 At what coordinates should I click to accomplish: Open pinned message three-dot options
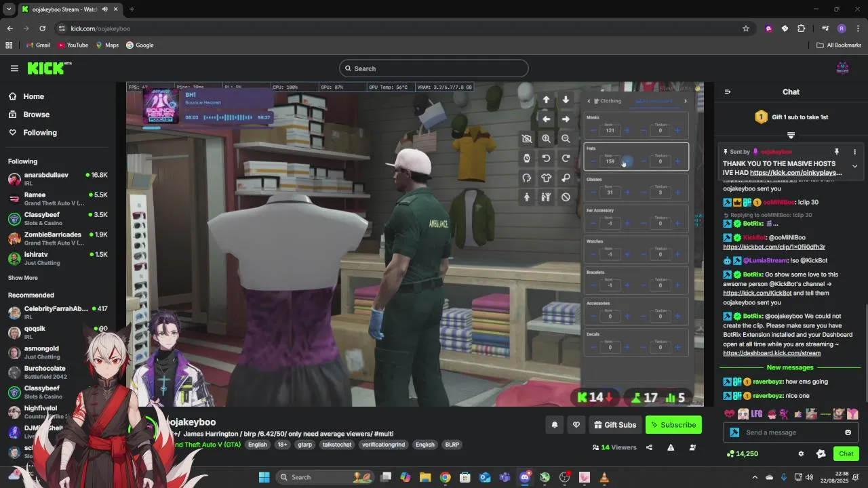pyautogui.click(x=854, y=152)
